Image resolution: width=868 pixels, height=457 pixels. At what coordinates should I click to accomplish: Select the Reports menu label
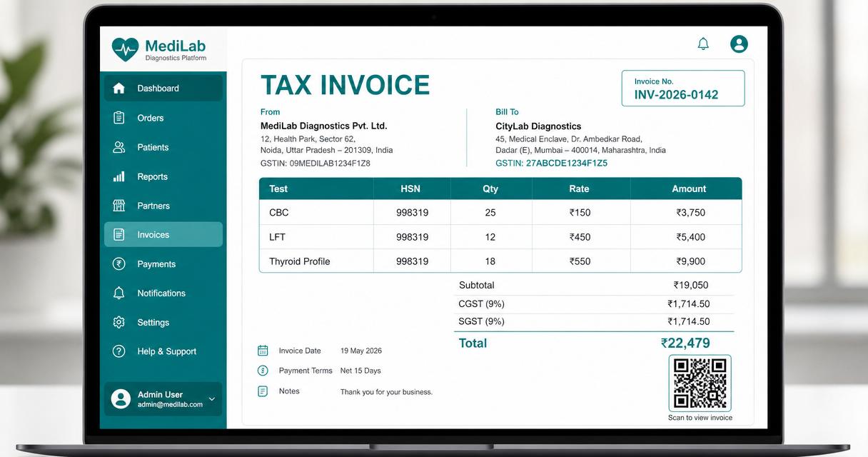click(152, 176)
